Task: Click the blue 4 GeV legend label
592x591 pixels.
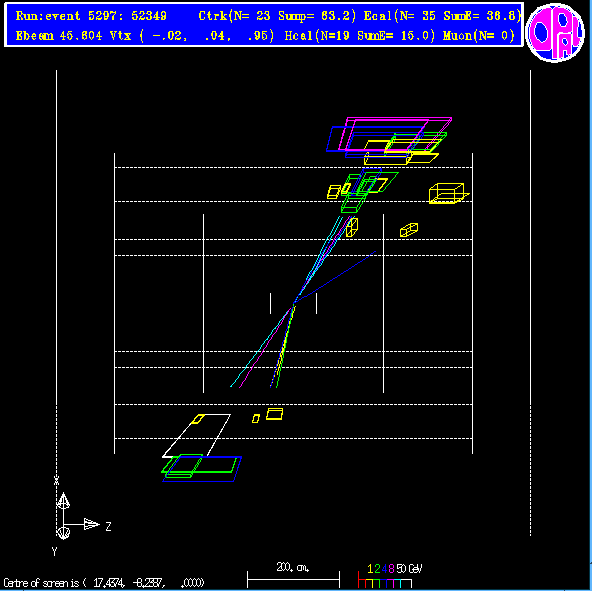Action: tap(384, 569)
